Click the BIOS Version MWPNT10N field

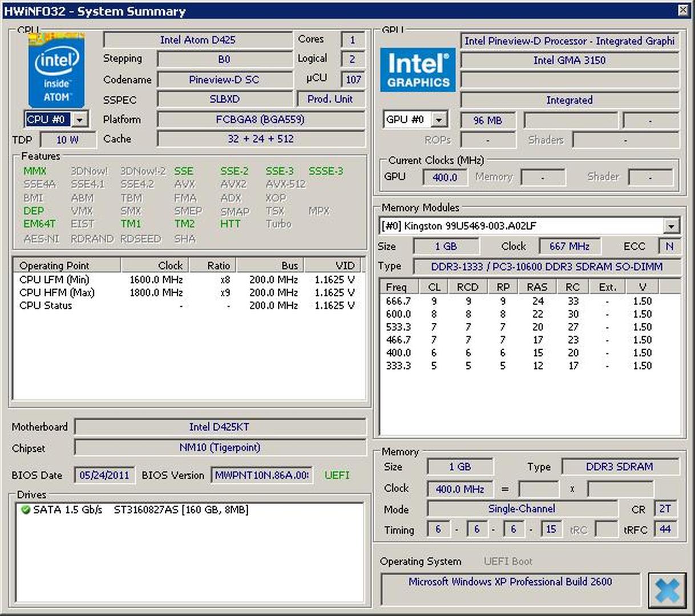coord(261,475)
